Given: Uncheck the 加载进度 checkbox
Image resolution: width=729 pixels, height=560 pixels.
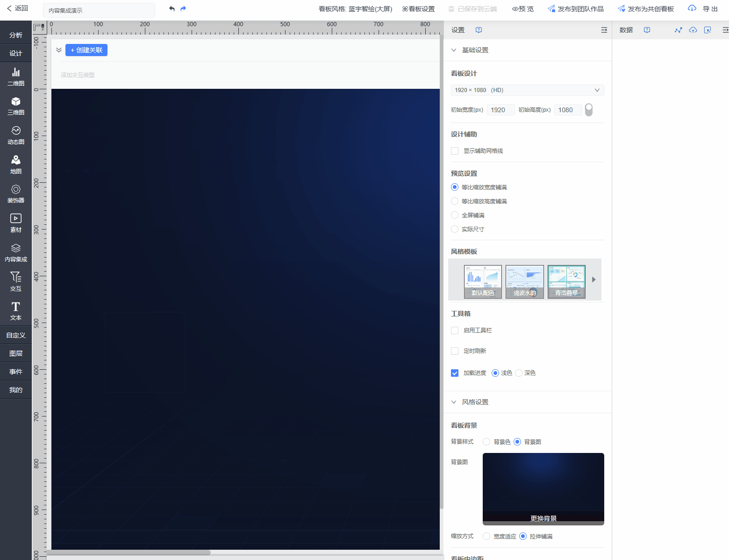Looking at the screenshot, I should (455, 373).
